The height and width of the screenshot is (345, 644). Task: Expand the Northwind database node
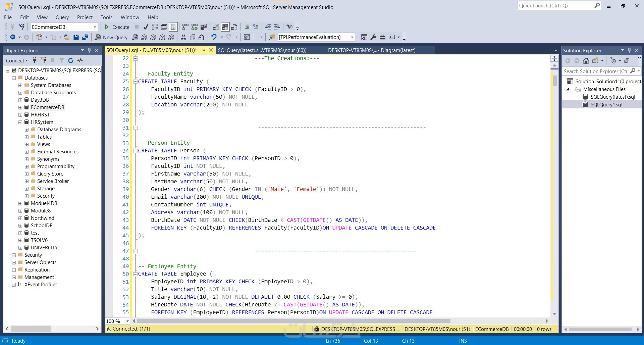tap(20, 218)
